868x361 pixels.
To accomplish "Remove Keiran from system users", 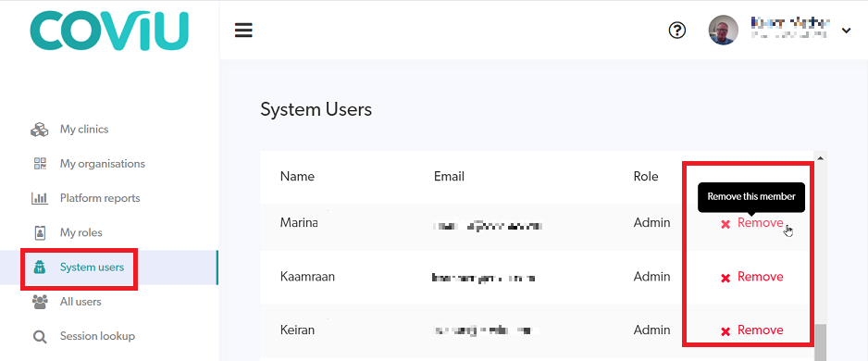I will (760, 330).
